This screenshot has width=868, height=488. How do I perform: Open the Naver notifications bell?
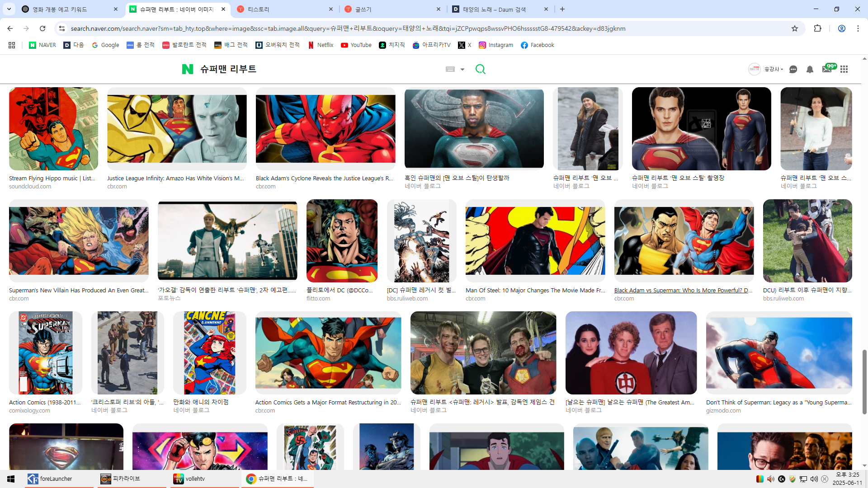click(x=810, y=69)
